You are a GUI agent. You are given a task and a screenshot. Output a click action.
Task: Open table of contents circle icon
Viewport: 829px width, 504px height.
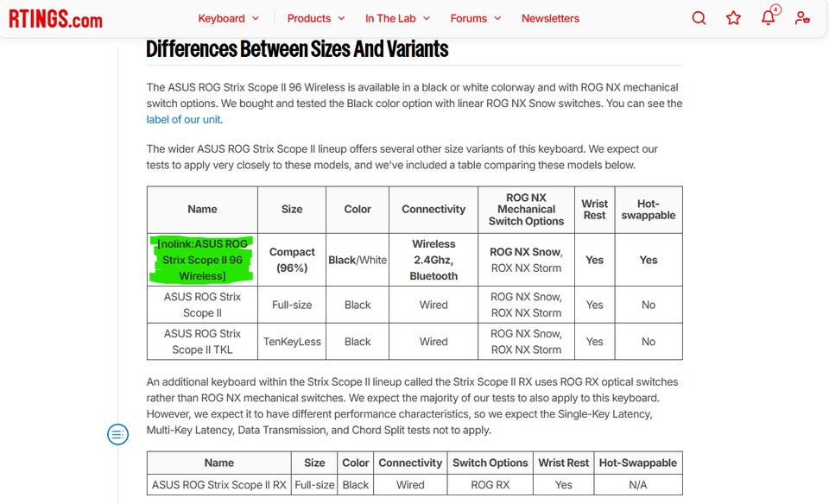pyautogui.click(x=118, y=434)
